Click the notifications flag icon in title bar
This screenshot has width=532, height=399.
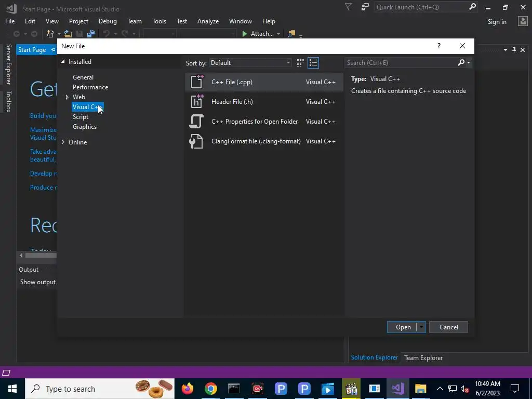click(x=348, y=7)
